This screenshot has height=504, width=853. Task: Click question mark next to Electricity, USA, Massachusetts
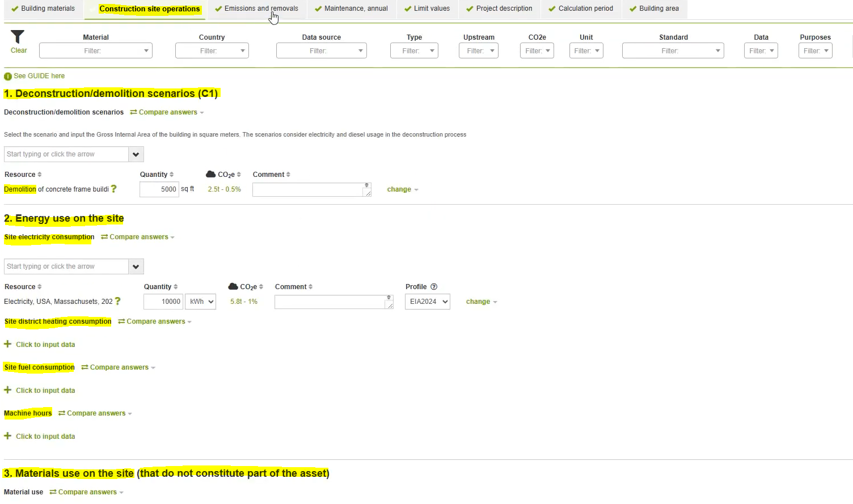pyautogui.click(x=118, y=301)
